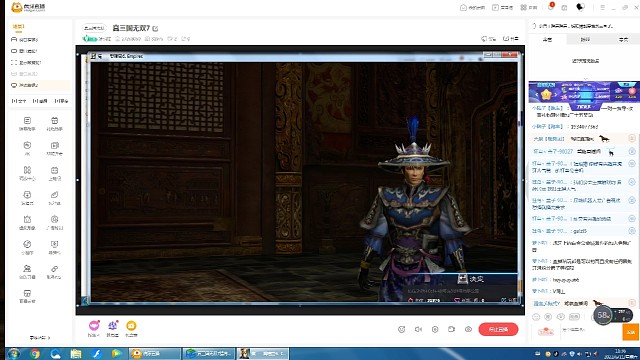Select the first source row with game icon
The height and width of the screenshot is (360, 640).
tap(40, 40)
